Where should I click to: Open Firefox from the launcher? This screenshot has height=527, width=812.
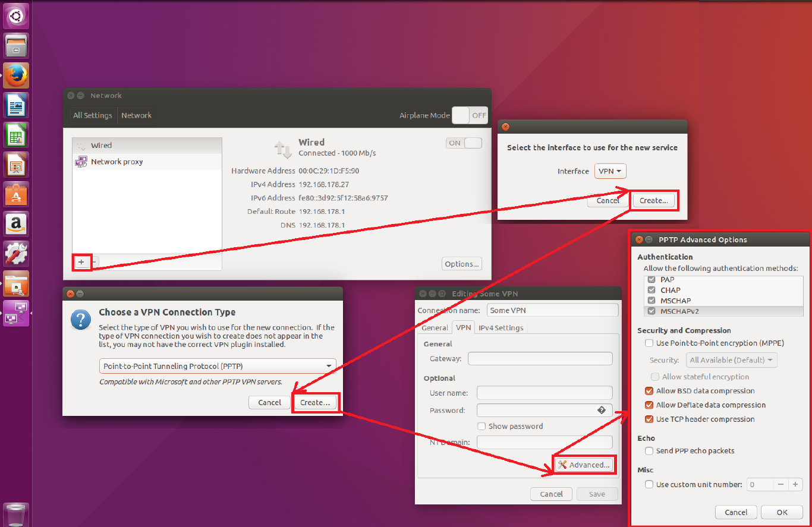(16, 76)
